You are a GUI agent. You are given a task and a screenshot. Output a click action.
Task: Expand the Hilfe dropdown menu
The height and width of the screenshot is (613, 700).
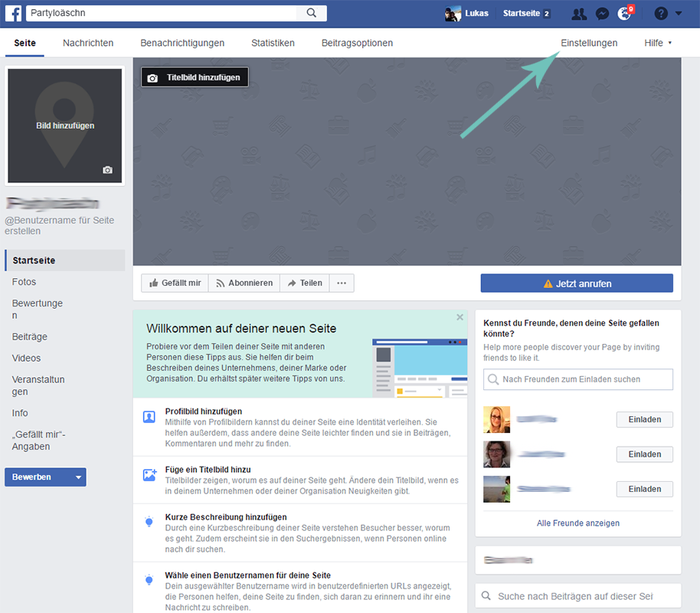point(658,43)
